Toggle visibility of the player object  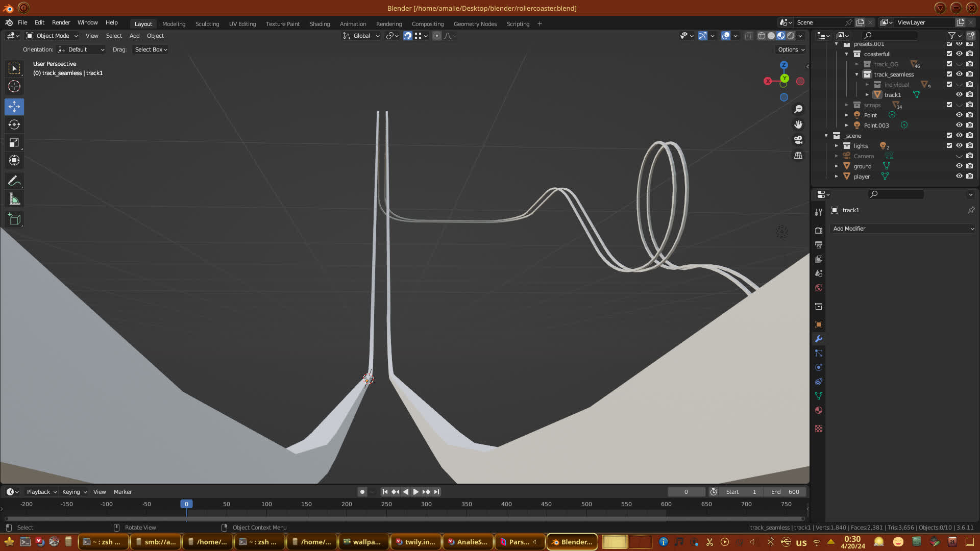click(x=959, y=176)
